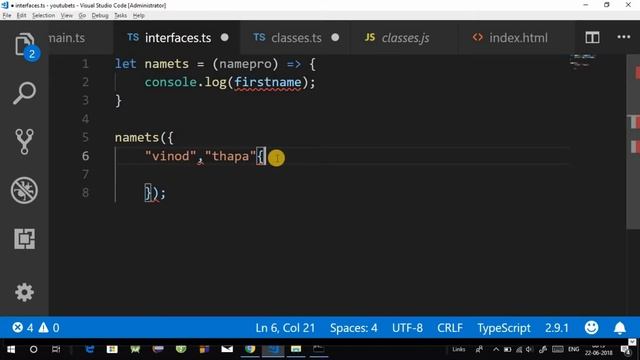Viewport: 640px width, 360px height.
Task: Click the warnings count in status bar
Action: coord(49,327)
